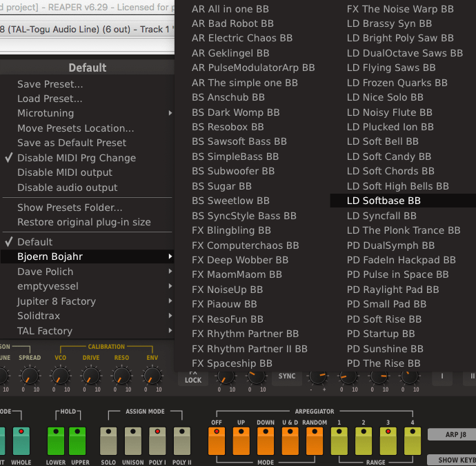Choose the FX Spaceship BB preset
This screenshot has height=466, width=476.
click(x=232, y=363)
